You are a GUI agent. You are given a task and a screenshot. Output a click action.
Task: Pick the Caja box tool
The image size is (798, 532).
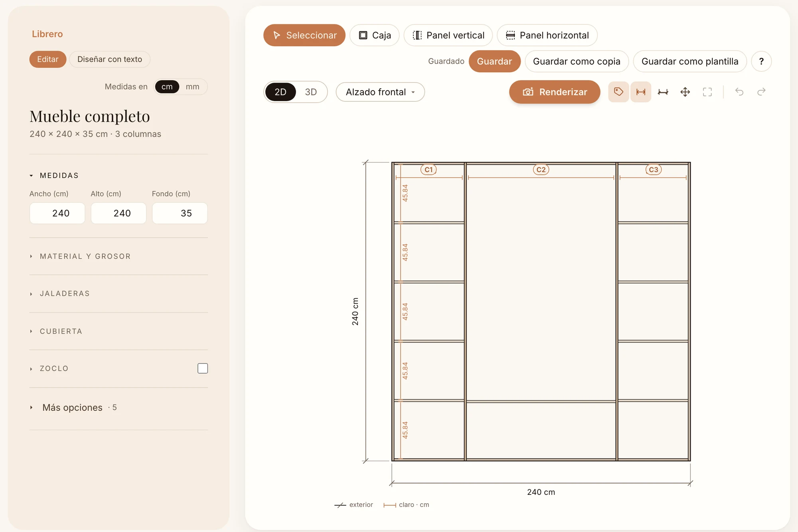(x=374, y=35)
